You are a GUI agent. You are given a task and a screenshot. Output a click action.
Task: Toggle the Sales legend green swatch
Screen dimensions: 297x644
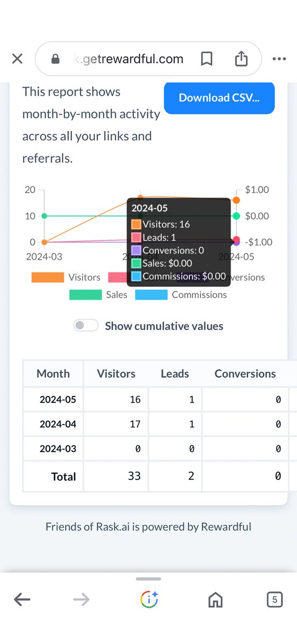click(85, 295)
